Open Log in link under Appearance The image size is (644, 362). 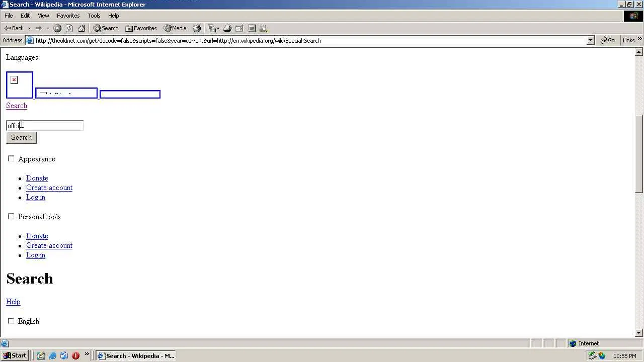36,197
